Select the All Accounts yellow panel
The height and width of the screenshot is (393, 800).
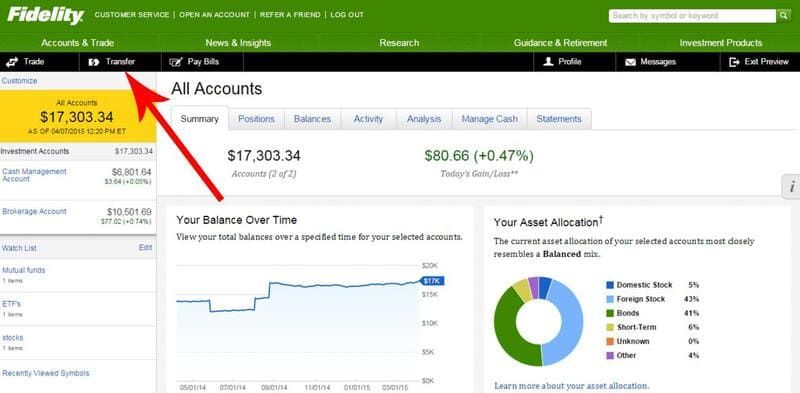(78, 116)
